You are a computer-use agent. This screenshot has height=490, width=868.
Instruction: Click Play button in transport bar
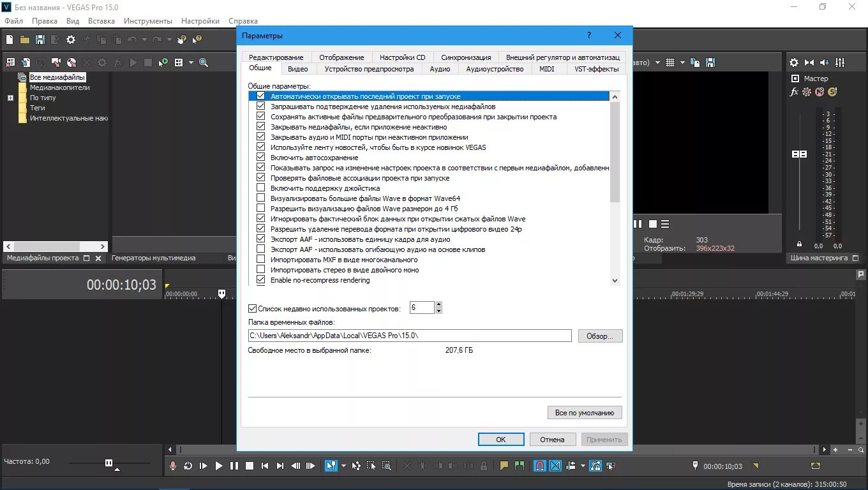219,466
